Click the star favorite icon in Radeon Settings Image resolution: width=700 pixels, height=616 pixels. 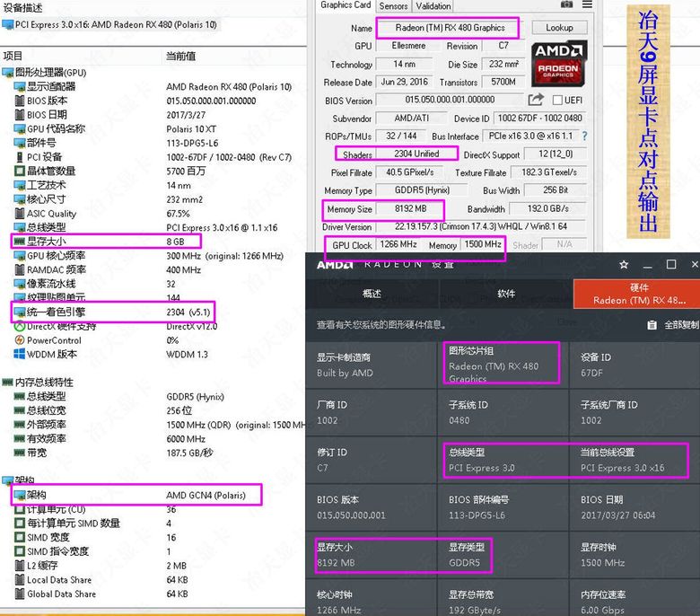tap(624, 264)
